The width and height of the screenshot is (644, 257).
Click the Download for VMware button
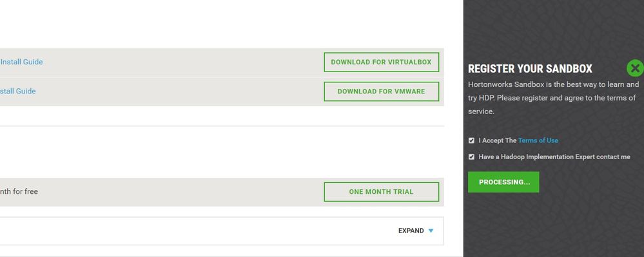[381, 91]
